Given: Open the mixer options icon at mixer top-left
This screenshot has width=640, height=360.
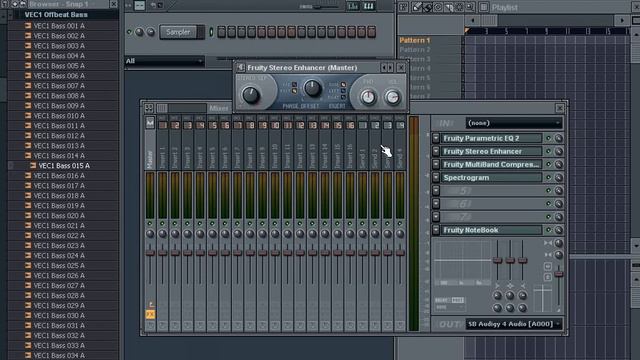Looking at the screenshot, I should (149, 108).
